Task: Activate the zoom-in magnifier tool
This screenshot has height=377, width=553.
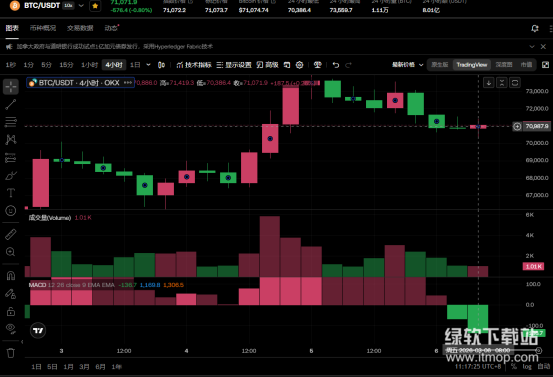Action: coord(11,252)
